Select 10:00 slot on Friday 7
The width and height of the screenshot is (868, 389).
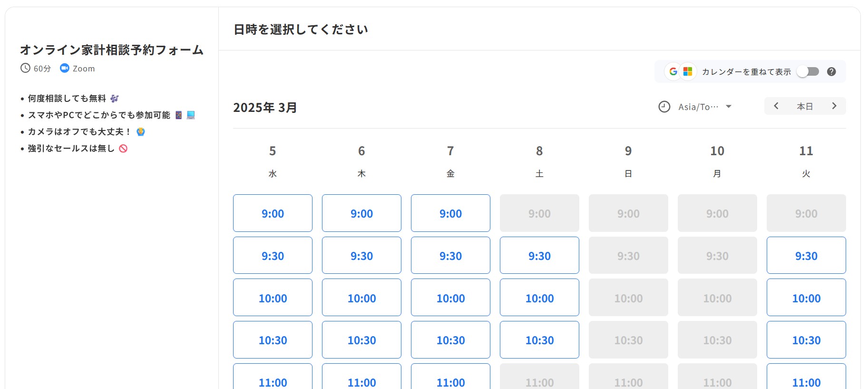pos(450,298)
